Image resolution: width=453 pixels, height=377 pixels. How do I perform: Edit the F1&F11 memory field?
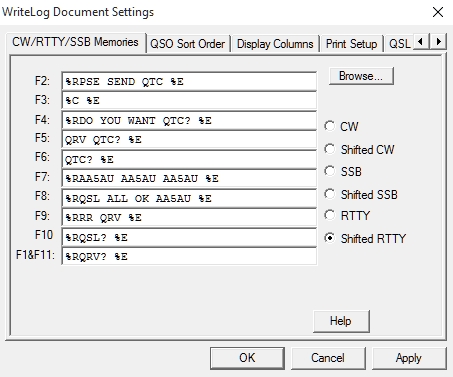[189, 256]
